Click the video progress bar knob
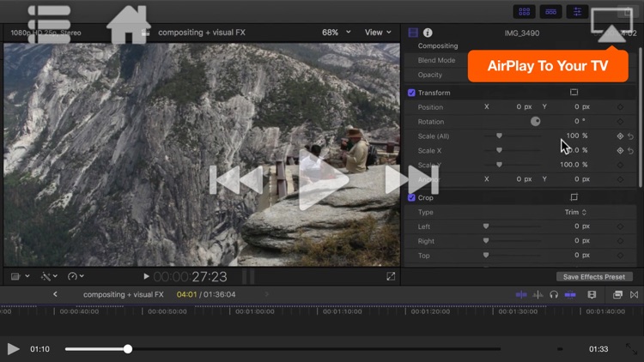Image resolution: width=644 pixels, height=362 pixels. tap(128, 349)
